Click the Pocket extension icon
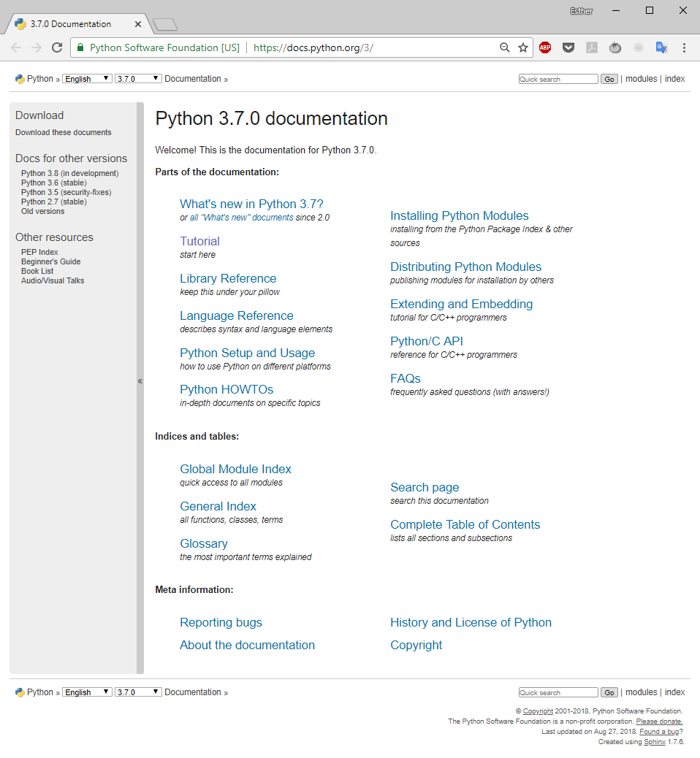This screenshot has width=700, height=758. (x=568, y=47)
